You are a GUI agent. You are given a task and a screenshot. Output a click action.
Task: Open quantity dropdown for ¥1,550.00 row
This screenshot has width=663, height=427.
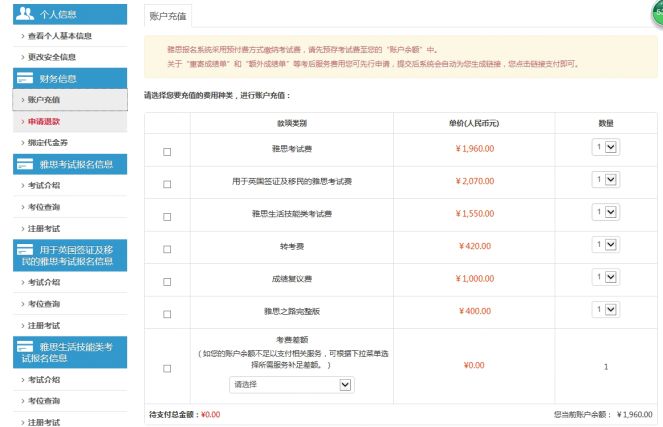(606, 212)
